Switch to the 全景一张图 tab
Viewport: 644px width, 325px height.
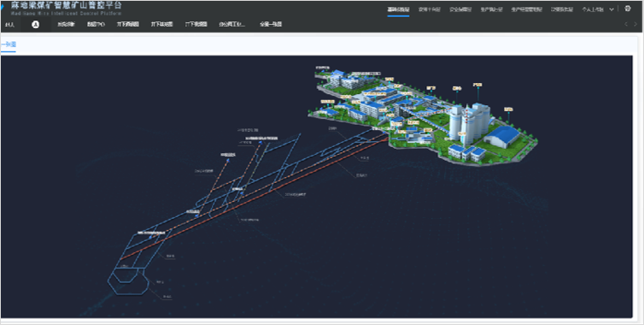point(271,24)
